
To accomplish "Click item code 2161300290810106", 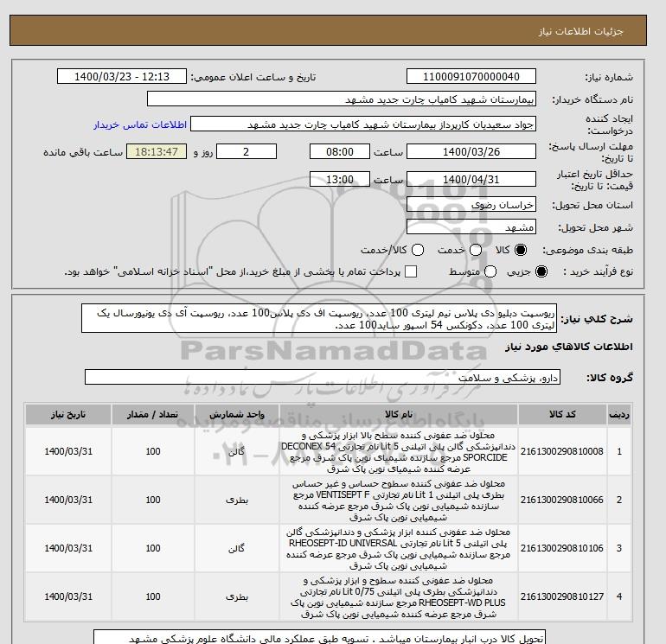I will tap(562, 549).
